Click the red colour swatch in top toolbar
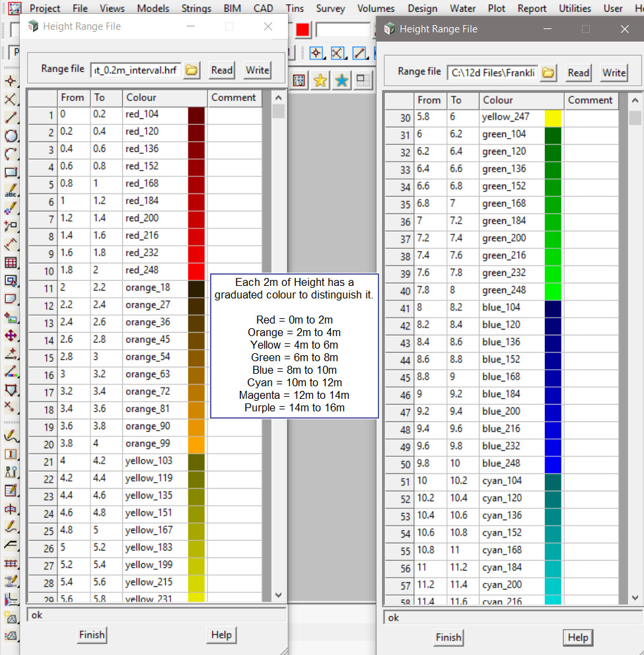This screenshot has height=655, width=644. (x=303, y=30)
